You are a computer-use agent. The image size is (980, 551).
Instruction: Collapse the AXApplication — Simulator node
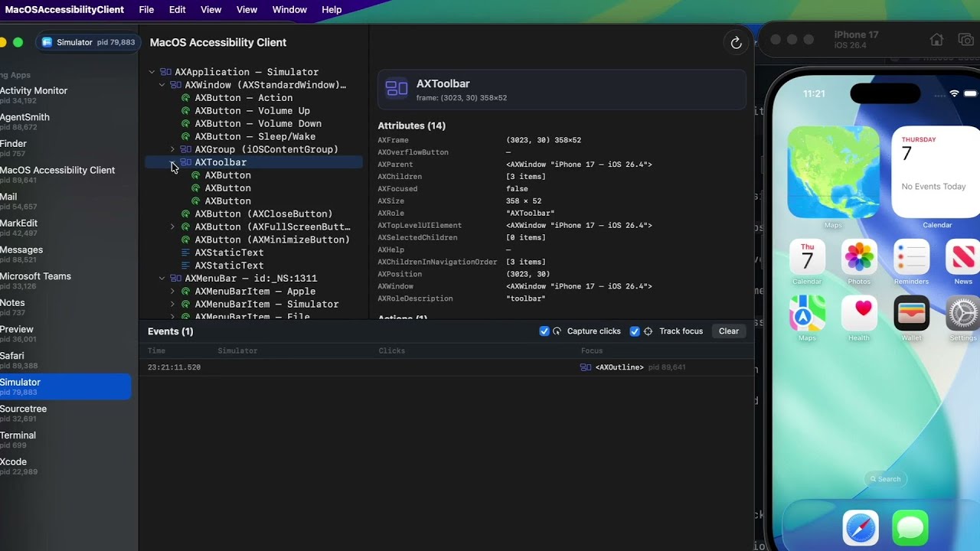tap(152, 72)
